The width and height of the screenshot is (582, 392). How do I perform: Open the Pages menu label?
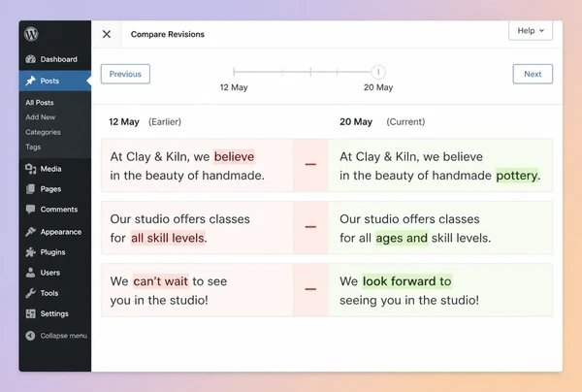coord(50,189)
